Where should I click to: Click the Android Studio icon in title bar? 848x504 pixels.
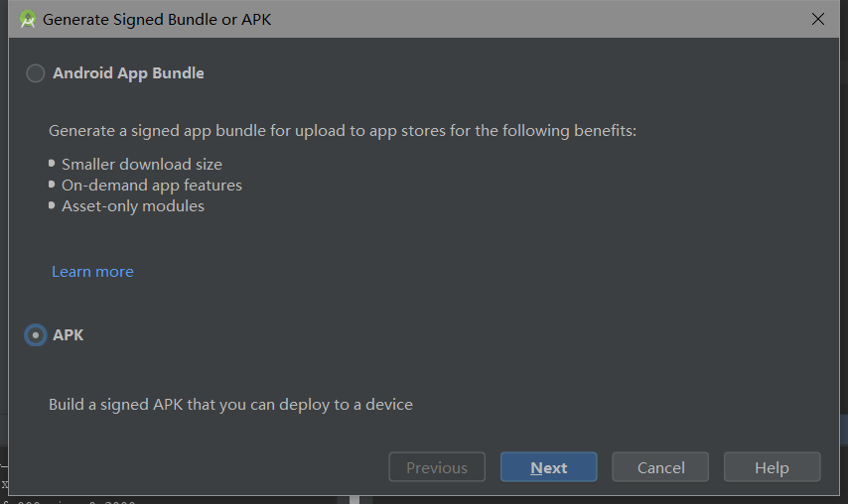(28, 19)
